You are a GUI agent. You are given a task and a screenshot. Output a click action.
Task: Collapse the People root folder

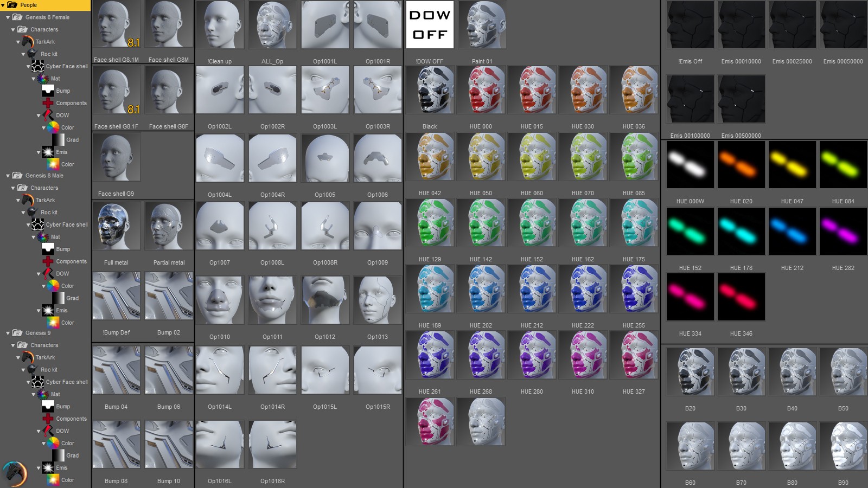[3, 5]
